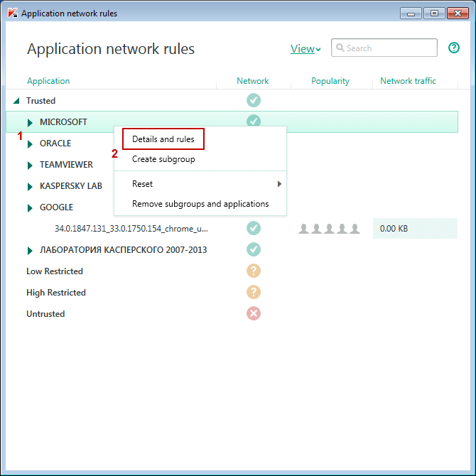Open the Reset submenu arrow

[279, 184]
